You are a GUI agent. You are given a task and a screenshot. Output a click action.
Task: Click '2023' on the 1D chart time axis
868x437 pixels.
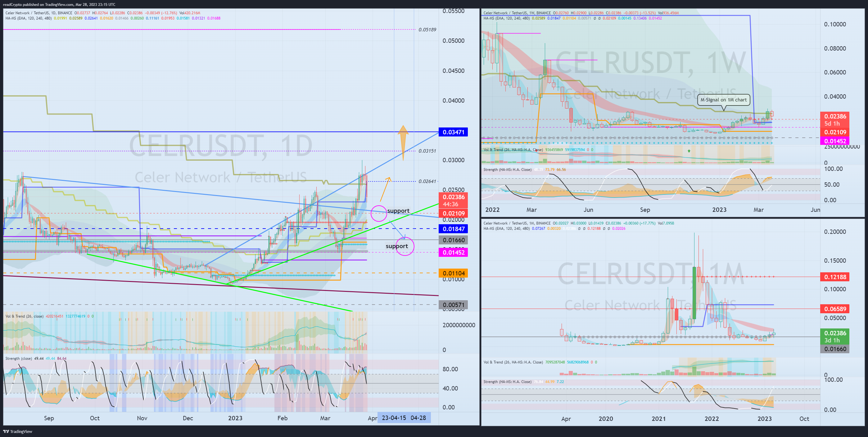[235, 418]
